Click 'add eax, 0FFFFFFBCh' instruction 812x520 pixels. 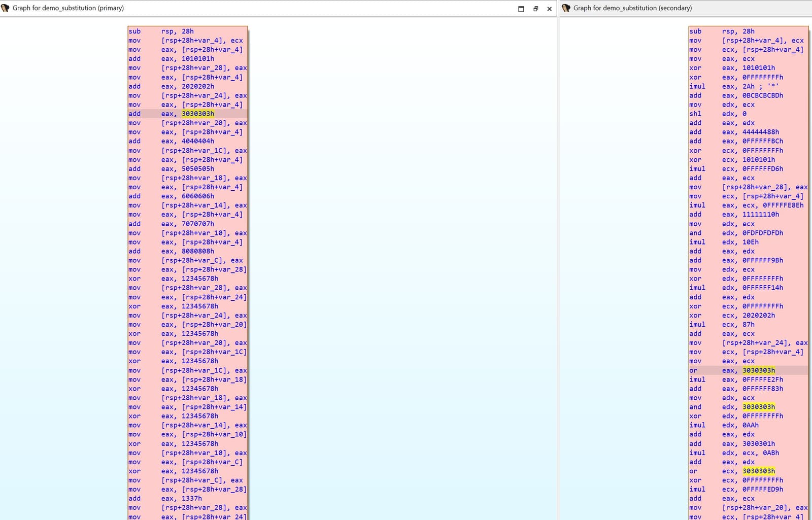tap(736, 141)
